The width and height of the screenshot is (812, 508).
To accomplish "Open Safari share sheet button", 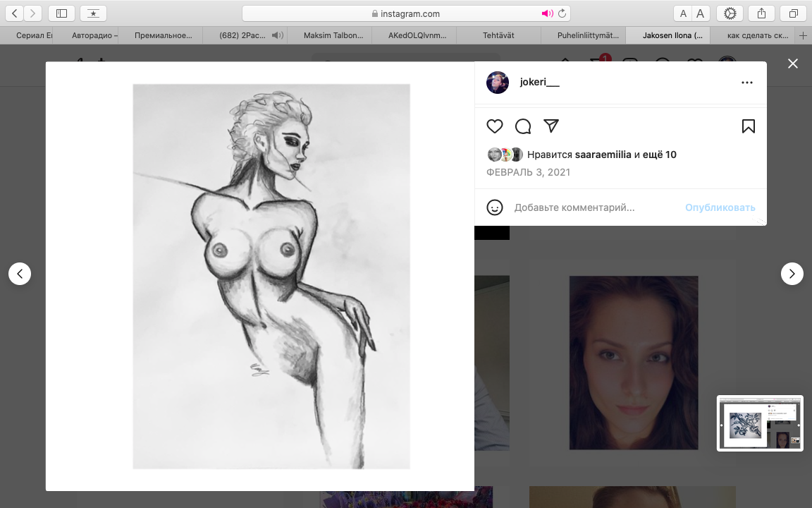I will [761, 13].
